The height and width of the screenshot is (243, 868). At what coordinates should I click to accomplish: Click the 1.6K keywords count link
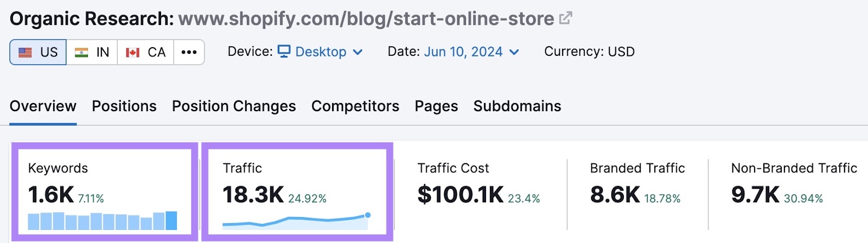pos(51,195)
